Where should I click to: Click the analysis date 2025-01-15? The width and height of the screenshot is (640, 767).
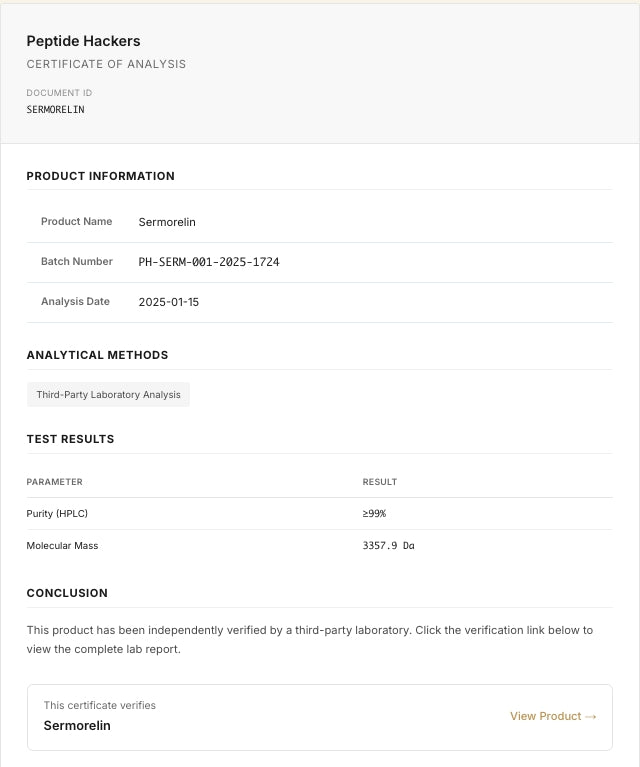pos(169,302)
